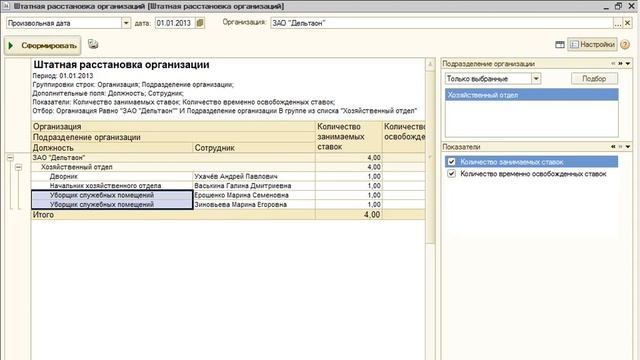Click the table layout icon left of Настройки
640x360 pixels.
(560, 44)
